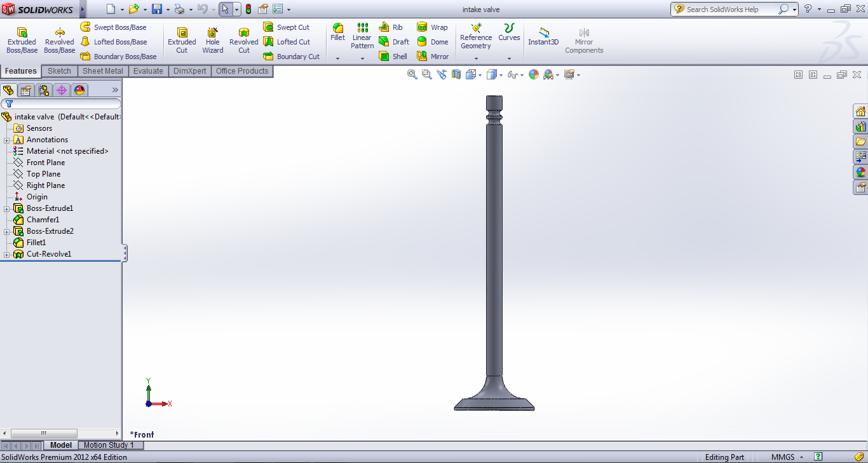This screenshot has width=868, height=463.
Task: Select the Mirror feature tool
Action: pyautogui.click(x=433, y=57)
